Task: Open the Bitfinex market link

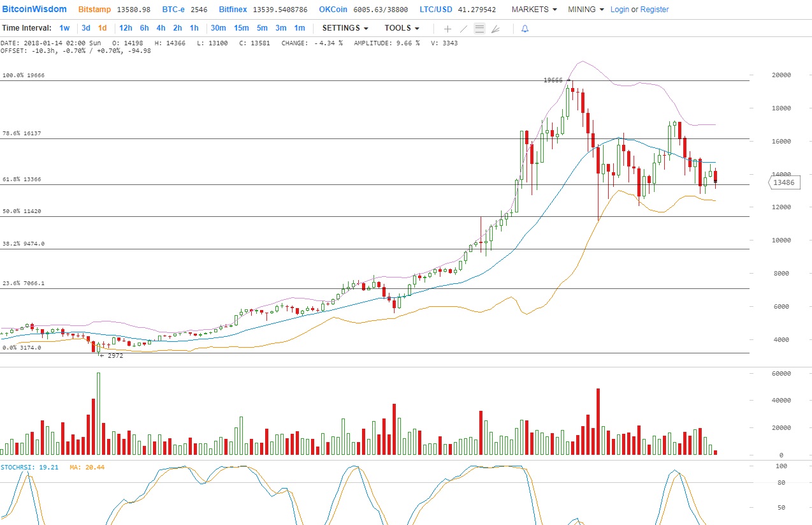Action: click(234, 10)
